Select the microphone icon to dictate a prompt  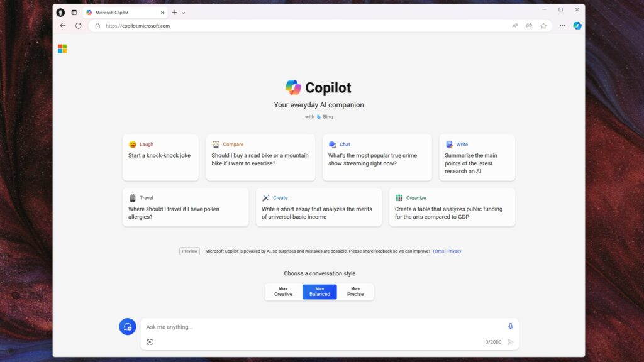click(x=510, y=326)
